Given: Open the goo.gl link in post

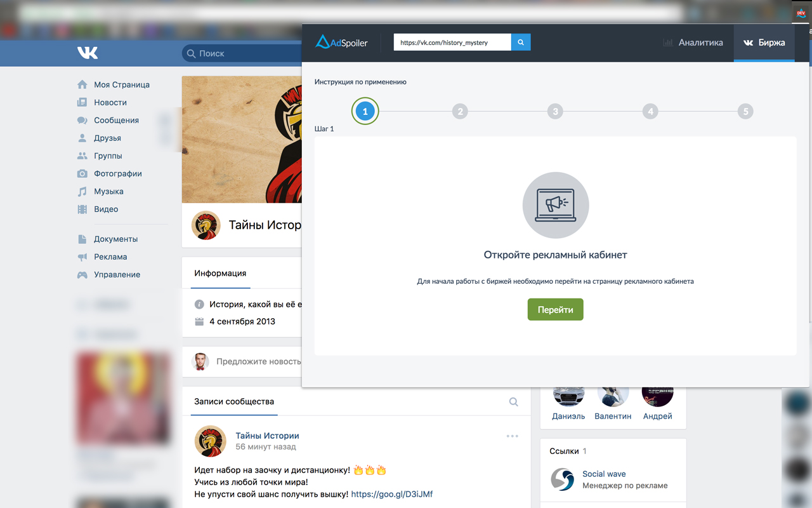Looking at the screenshot, I should coord(392,494).
